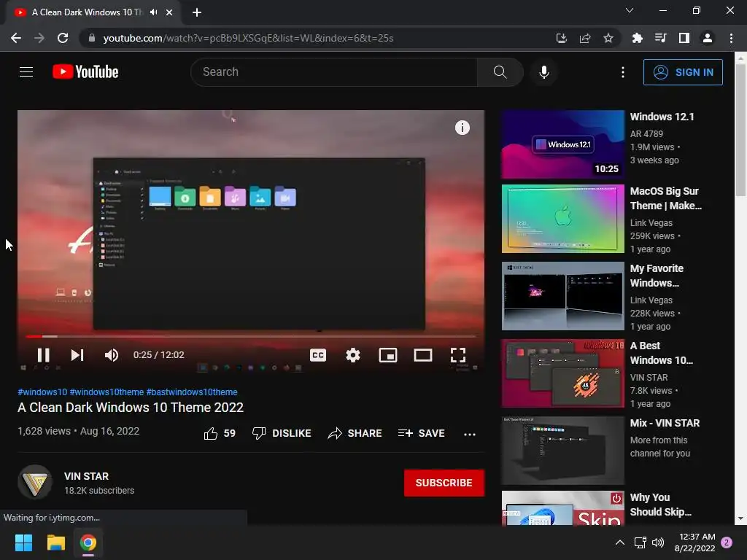Open the Windows Start menu
Viewport: 747px width, 560px height.
point(23,542)
